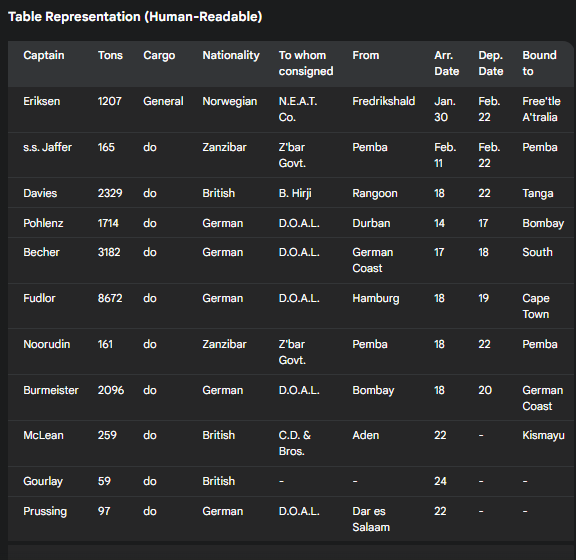Screen dimensions: 576x560
Task: Click 'Bombay' in Pohlenz row
Action: [x=543, y=223]
